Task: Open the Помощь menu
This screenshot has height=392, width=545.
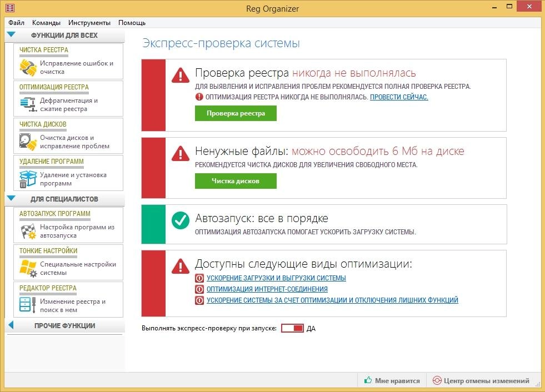Action: tap(132, 23)
